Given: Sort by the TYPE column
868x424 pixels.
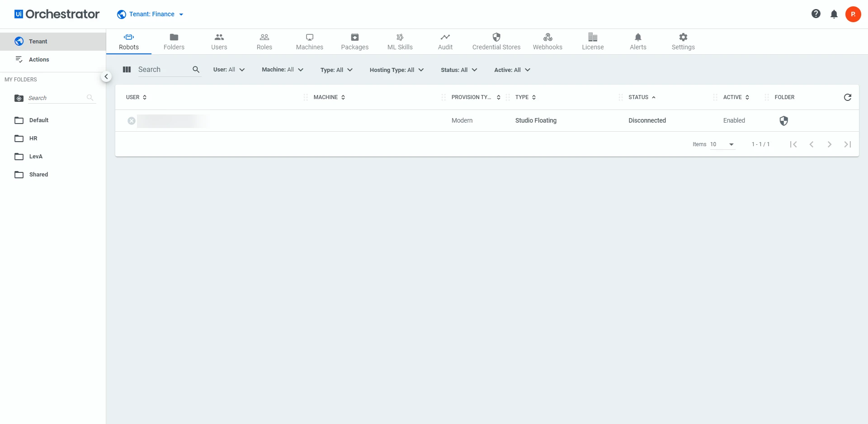Looking at the screenshot, I should coord(526,97).
